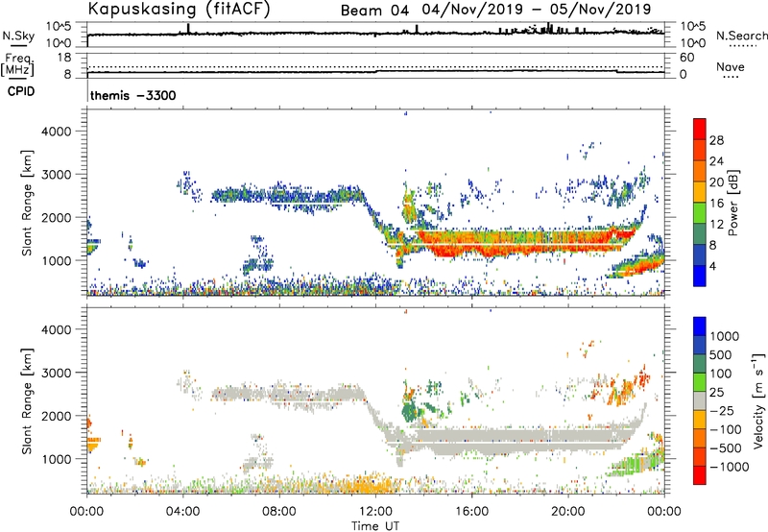Select the 3000 tick on the velocity panel
The width and height of the screenshot is (768, 532).
pos(56,373)
